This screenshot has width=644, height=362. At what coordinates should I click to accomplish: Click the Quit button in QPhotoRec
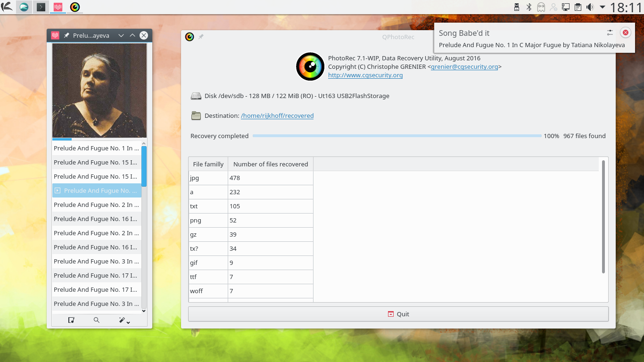click(x=398, y=314)
